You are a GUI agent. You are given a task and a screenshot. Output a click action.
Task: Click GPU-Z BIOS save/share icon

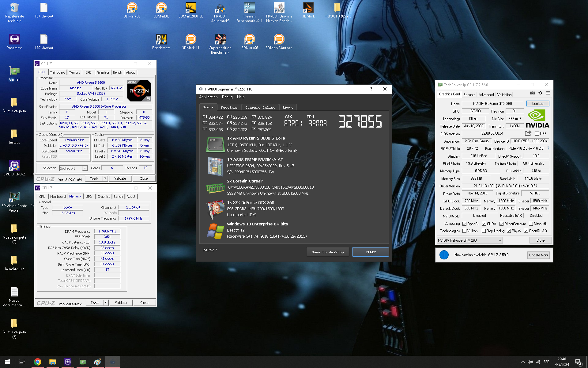(x=528, y=133)
